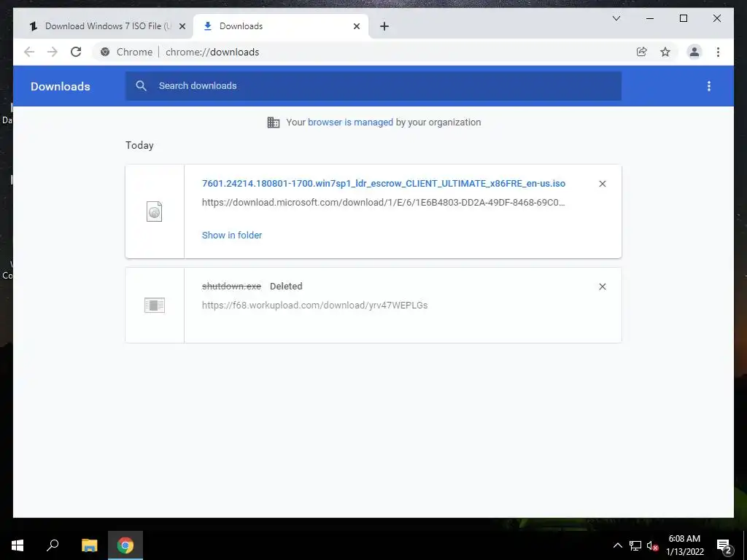
Task: Open a new tab with the plus button
Action: [x=384, y=26]
